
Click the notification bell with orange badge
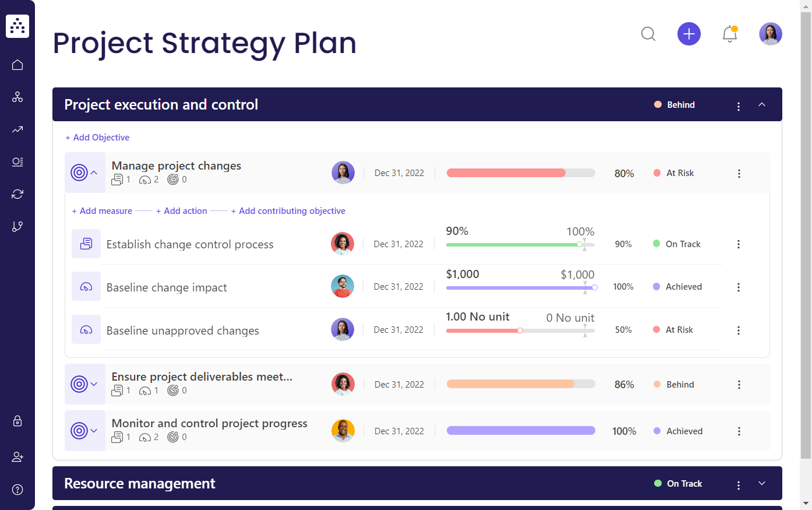729,34
